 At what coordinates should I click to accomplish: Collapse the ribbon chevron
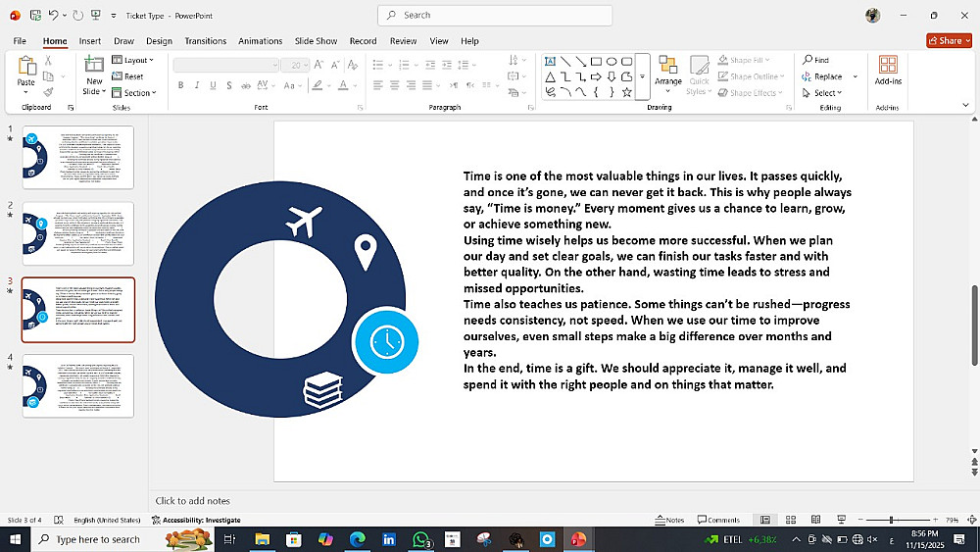965,105
